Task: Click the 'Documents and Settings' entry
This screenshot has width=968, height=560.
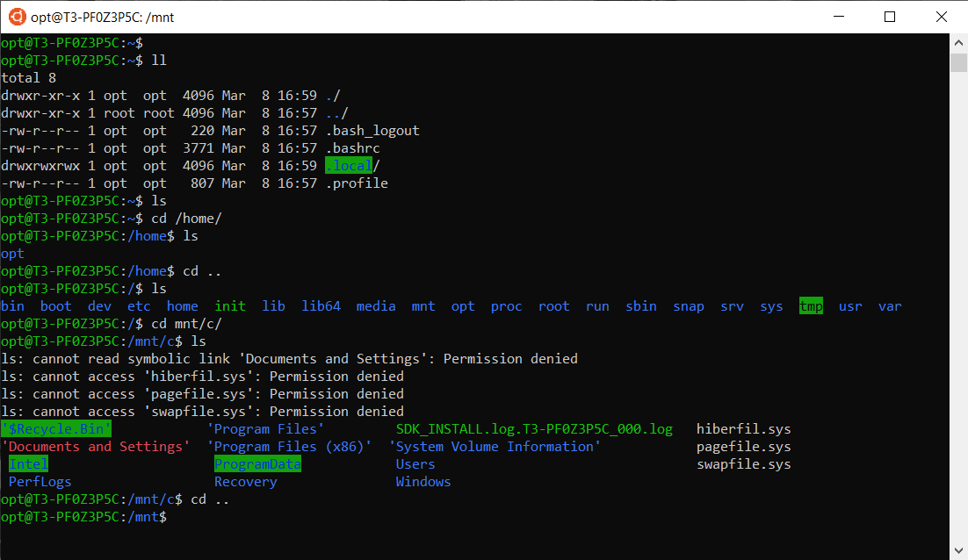Action: (x=98, y=446)
